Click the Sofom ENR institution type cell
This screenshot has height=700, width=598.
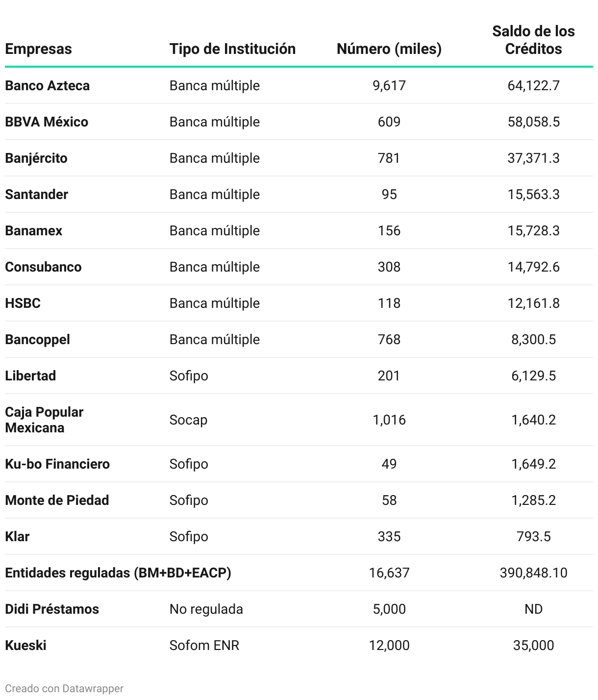click(x=204, y=646)
